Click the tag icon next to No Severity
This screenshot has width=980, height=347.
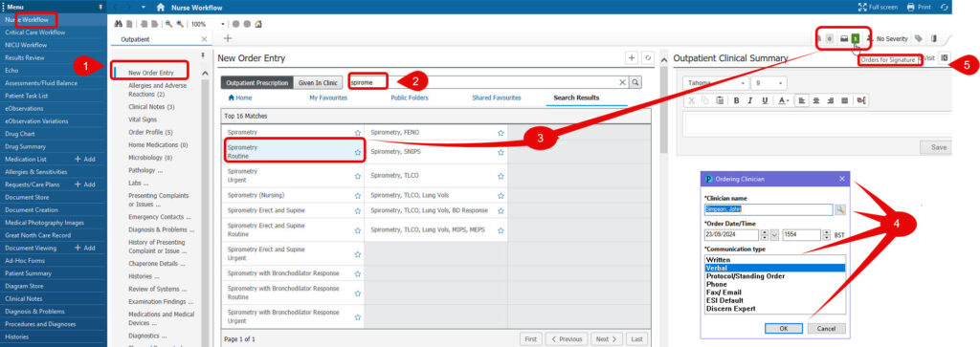point(918,38)
